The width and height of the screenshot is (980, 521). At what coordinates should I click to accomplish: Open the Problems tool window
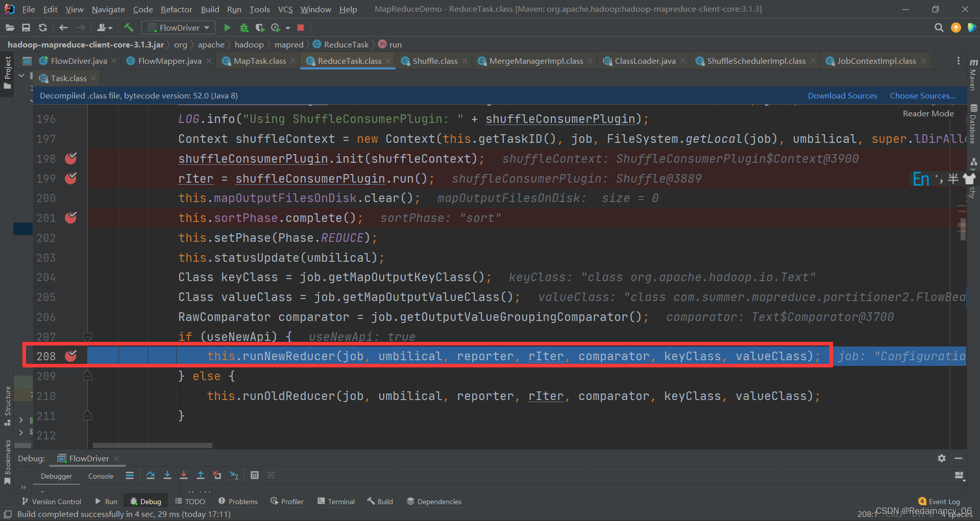point(238,502)
